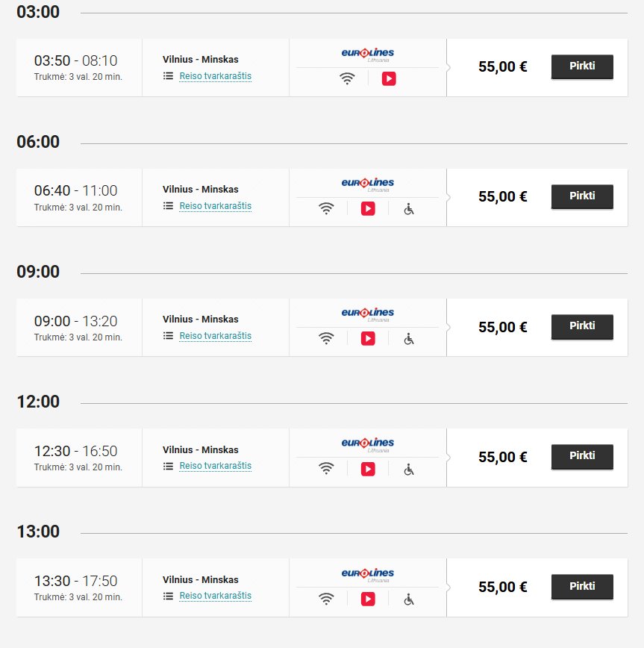Click WiFi icon on the 13:30 trip

click(326, 599)
